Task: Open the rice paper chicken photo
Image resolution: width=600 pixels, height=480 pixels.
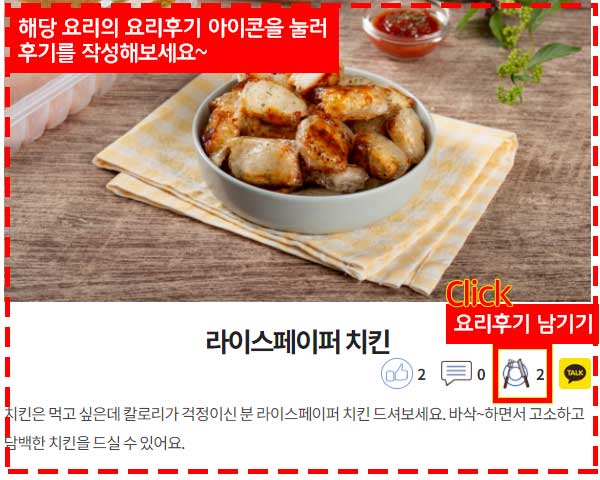Action: pos(298,153)
